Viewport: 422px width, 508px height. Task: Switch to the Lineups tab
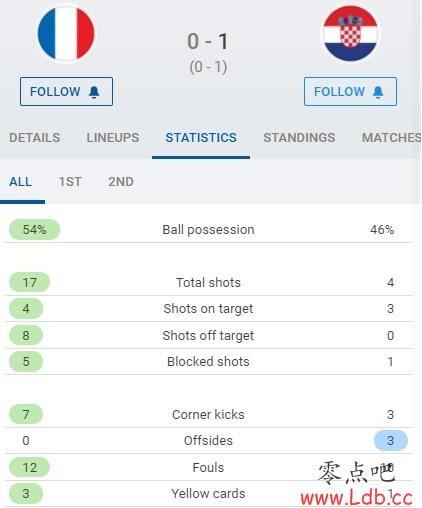(113, 138)
